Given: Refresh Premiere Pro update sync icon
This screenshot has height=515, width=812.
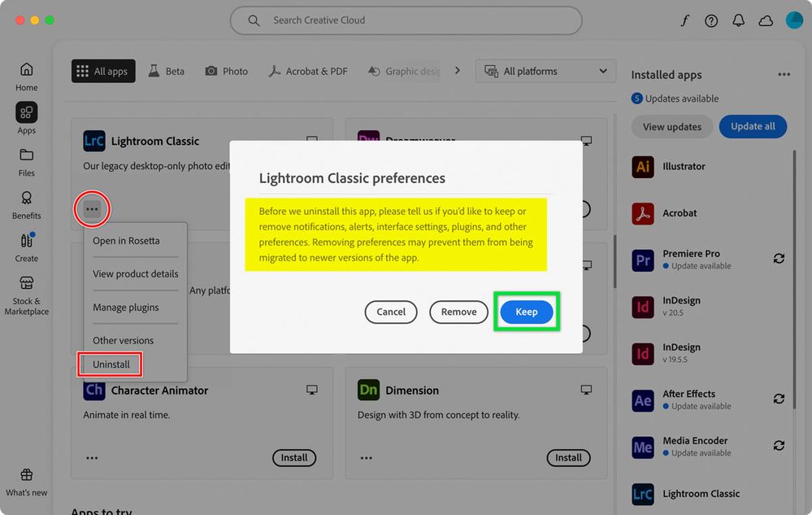Looking at the screenshot, I should click(778, 258).
